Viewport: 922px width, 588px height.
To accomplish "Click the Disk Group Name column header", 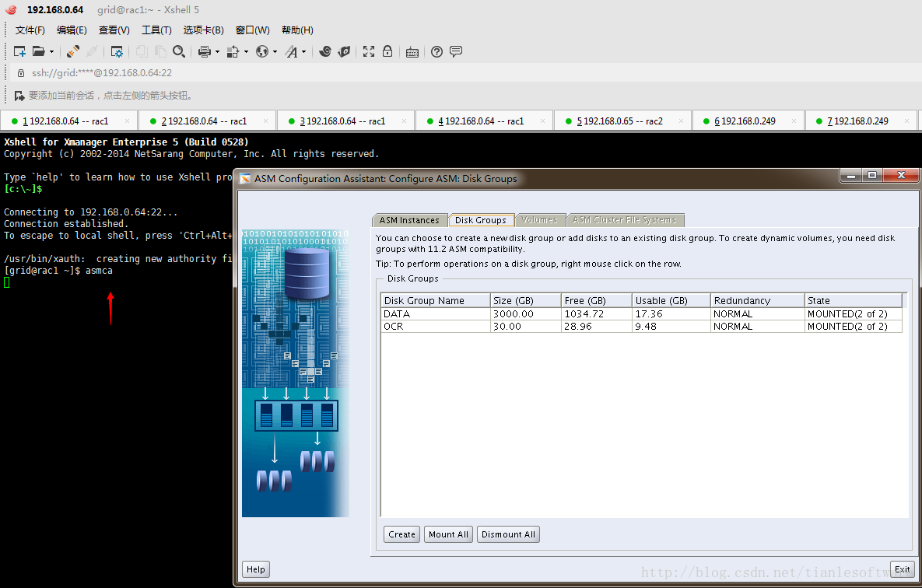I will pyautogui.click(x=436, y=300).
